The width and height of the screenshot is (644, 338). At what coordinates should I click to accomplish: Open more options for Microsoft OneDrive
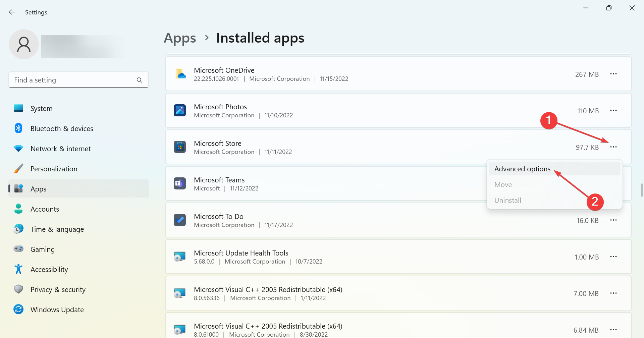point(613,74)
